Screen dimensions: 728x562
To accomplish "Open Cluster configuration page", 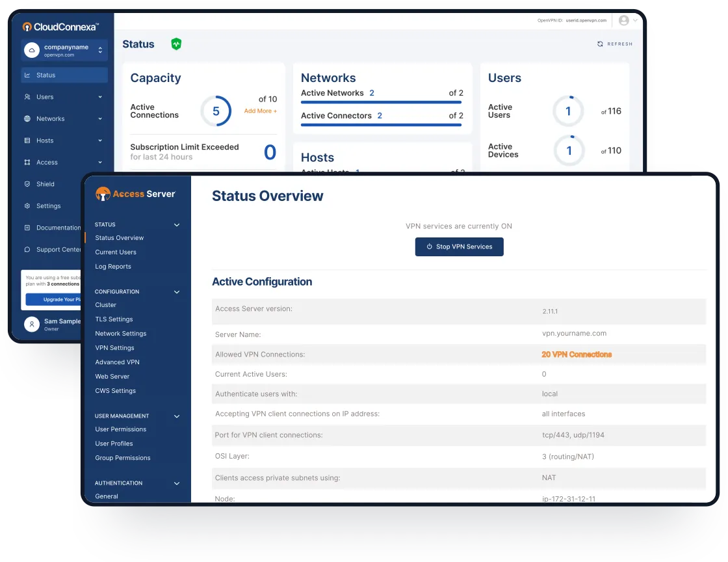I will 105,305.
